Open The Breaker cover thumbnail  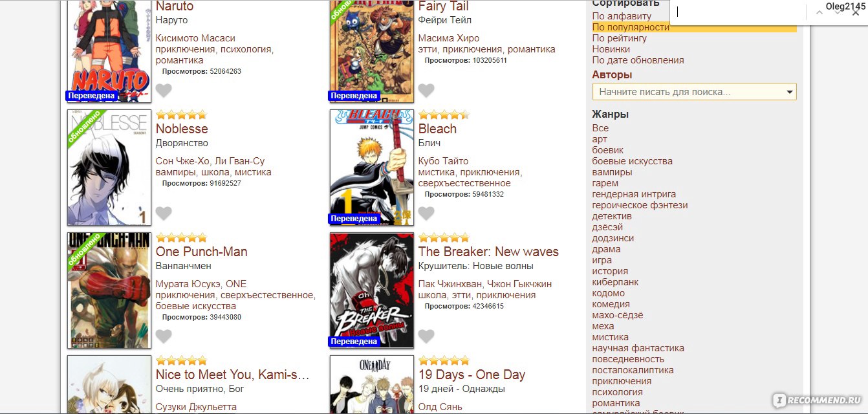[x=371, y=290]
